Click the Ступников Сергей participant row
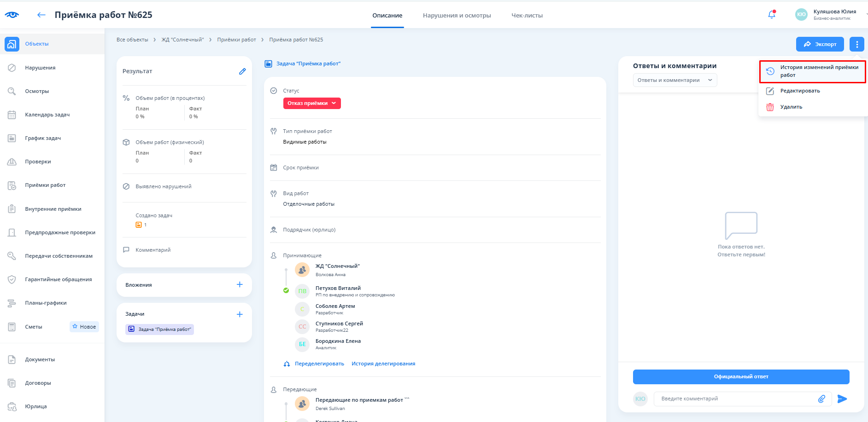This screenshot has height=422, width=868. (329, 326)
